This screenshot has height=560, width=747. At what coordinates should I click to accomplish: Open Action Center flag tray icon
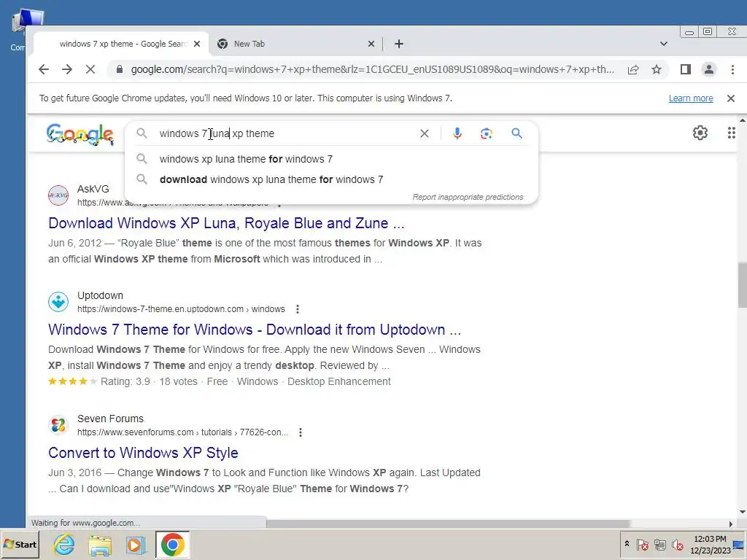[642, 544]
